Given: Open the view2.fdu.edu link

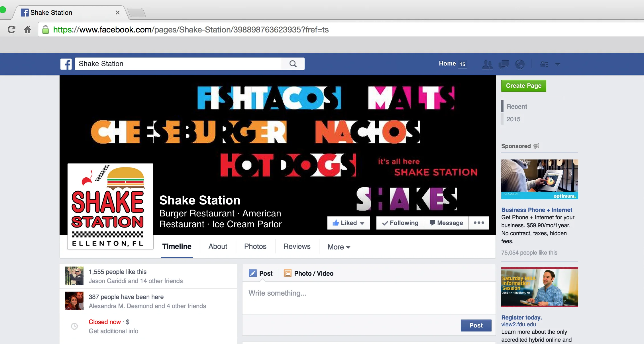Looking at the screenshot, I should point(519,324).
